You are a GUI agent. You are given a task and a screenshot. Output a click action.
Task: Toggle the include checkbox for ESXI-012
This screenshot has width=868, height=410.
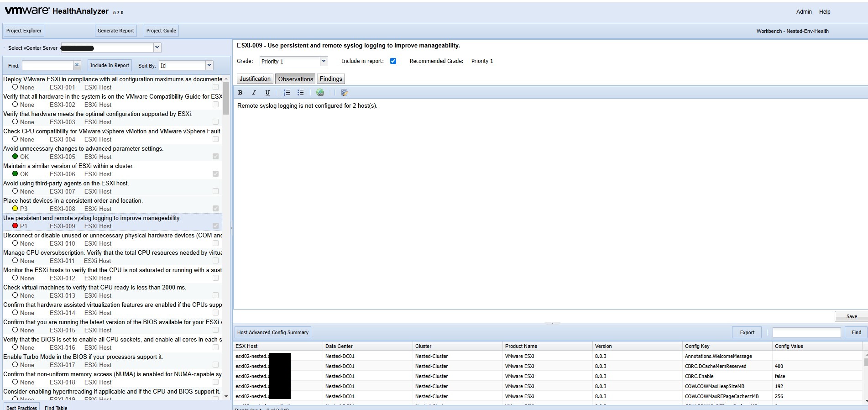point(215,278)
